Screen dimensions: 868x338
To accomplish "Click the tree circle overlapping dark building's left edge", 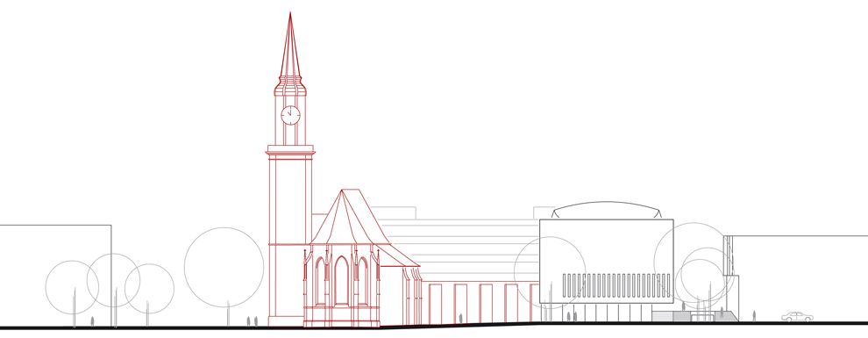I will (550, 272).
